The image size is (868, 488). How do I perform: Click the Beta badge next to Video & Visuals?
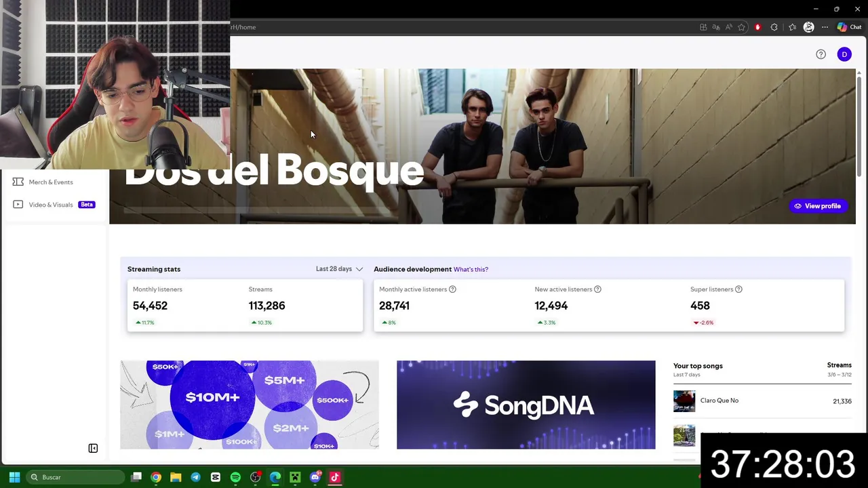click(86, 205)
